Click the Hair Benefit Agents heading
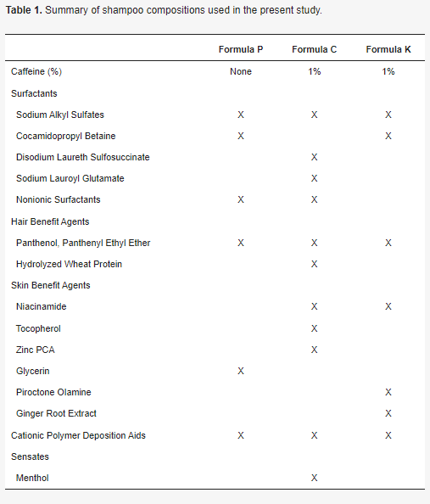This screenshot has height=504, width=430. pos(50,221)
